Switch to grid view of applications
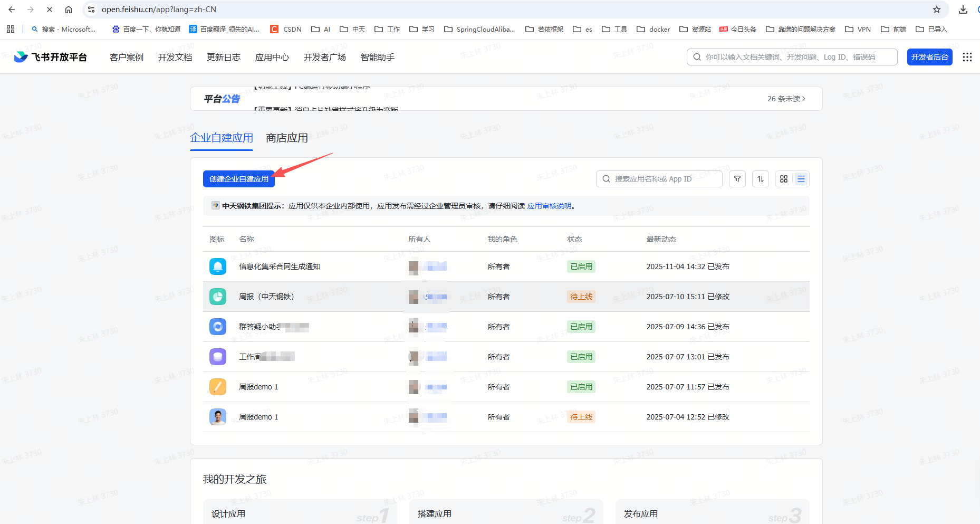The height and width of the screenshot is (524, 980). [783, 178]
